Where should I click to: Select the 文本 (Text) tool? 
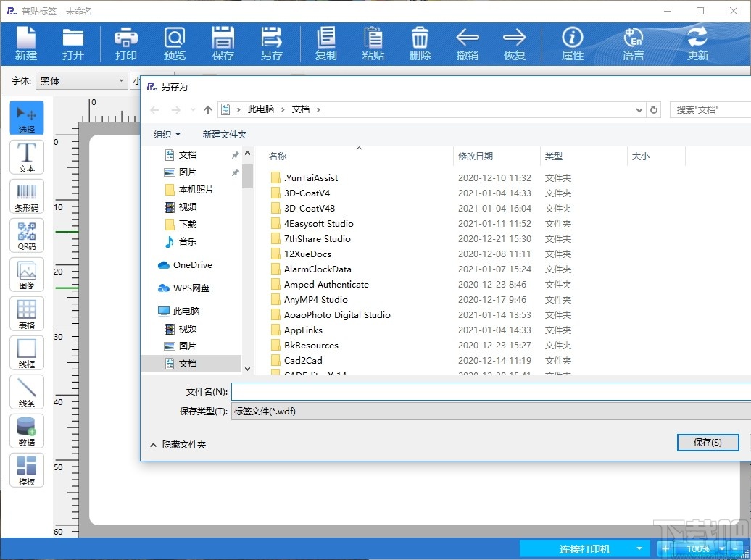tap(27, 157)
